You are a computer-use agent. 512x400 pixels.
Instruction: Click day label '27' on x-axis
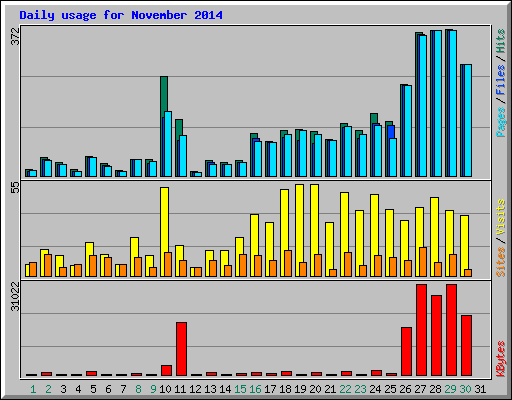click(420, 389)
